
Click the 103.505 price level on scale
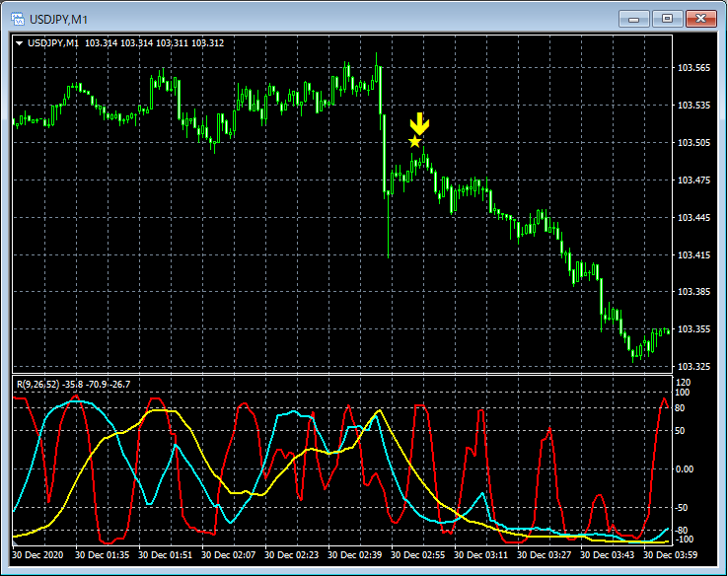pyautogui.click(x=694, y=143)
